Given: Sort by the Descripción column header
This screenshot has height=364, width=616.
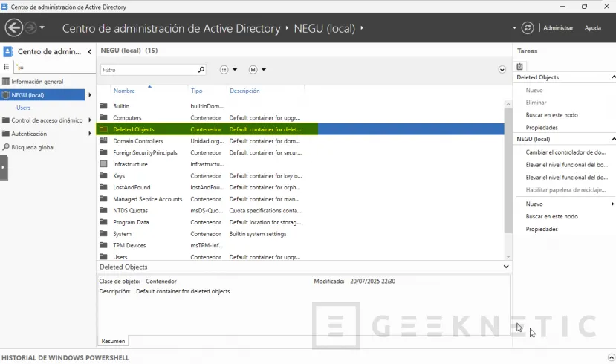Looking at the screenshot, I should click(244, 91).
